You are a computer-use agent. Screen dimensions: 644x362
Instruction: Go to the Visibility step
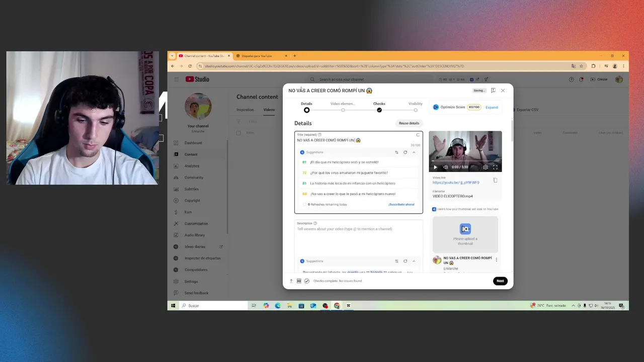pos(416,107)
